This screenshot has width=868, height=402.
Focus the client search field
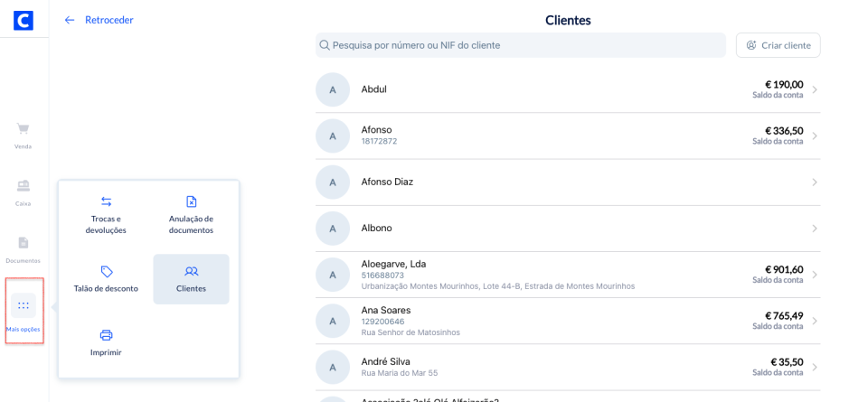coord(524,45)
